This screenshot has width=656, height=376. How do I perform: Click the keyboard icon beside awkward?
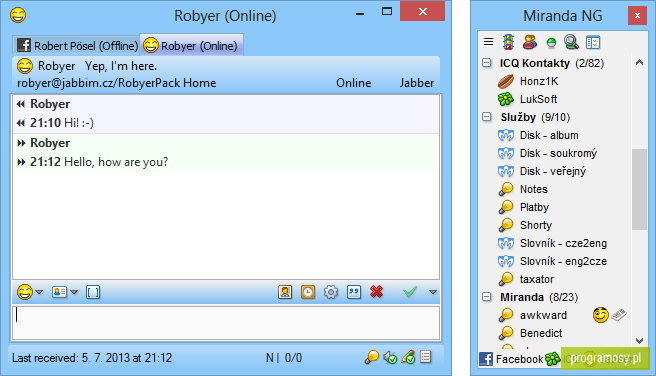618,315
